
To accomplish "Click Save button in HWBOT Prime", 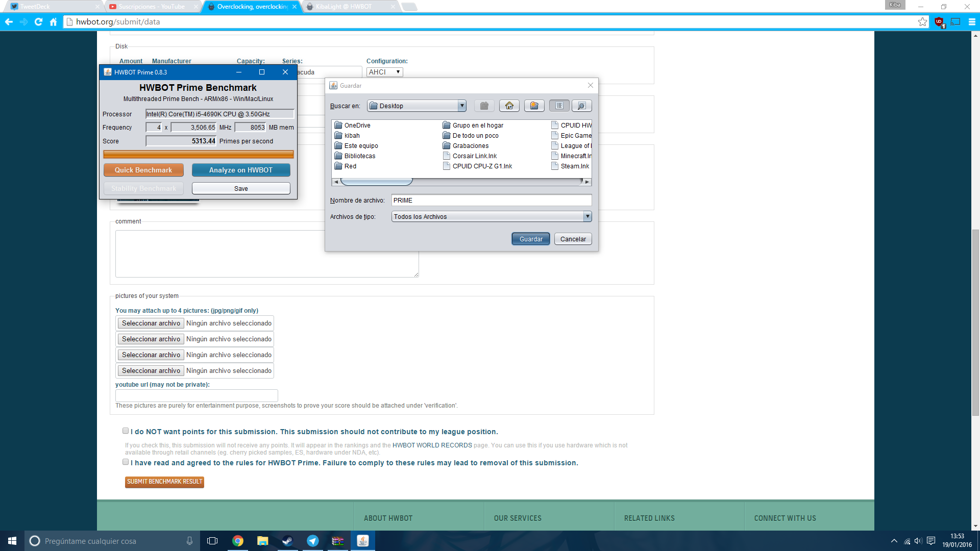I will 241,189.
